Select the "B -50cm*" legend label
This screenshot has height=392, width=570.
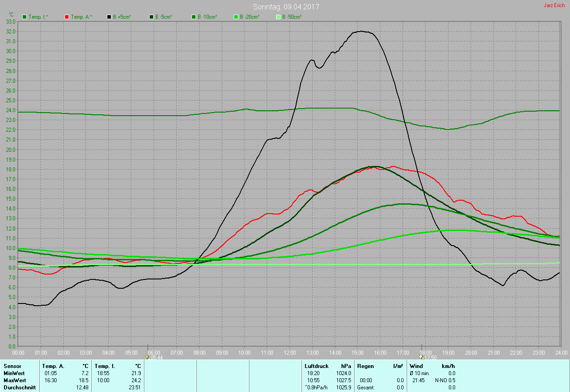292,17
